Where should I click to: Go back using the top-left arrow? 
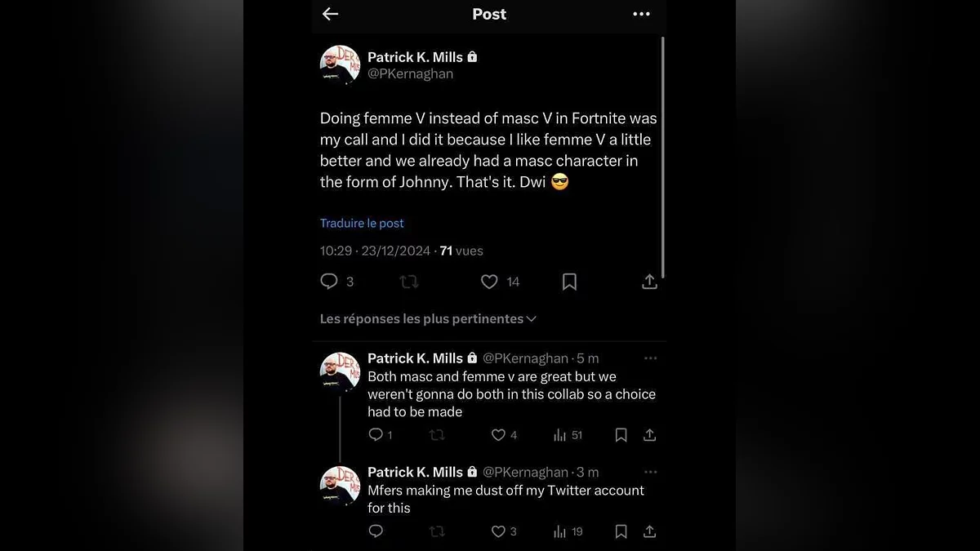point(330,14)
